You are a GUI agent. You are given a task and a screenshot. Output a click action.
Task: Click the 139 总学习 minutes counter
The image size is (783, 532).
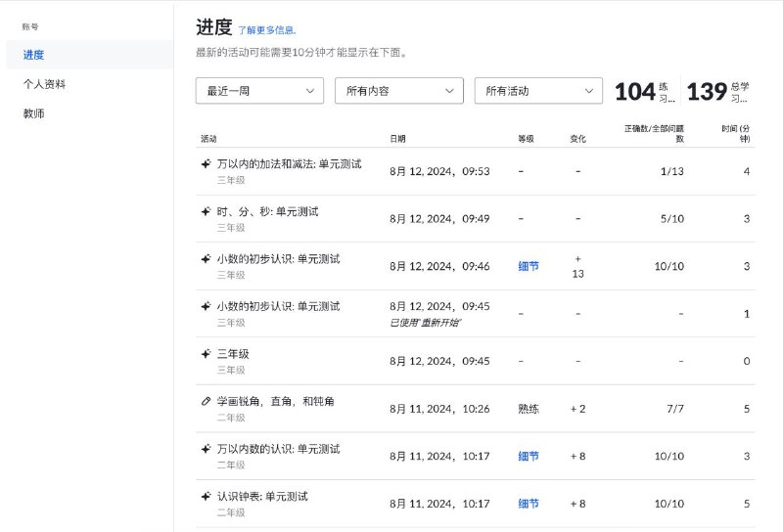tap(719, 92)
